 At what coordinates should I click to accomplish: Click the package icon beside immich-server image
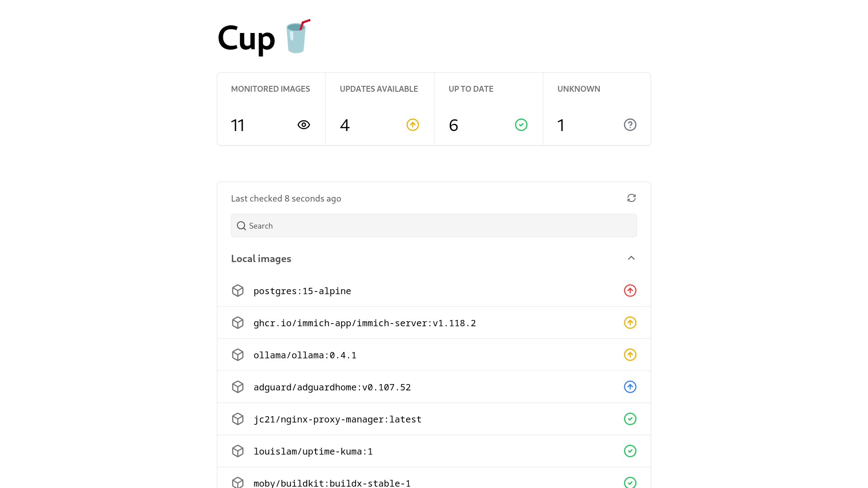coord(237,323)
